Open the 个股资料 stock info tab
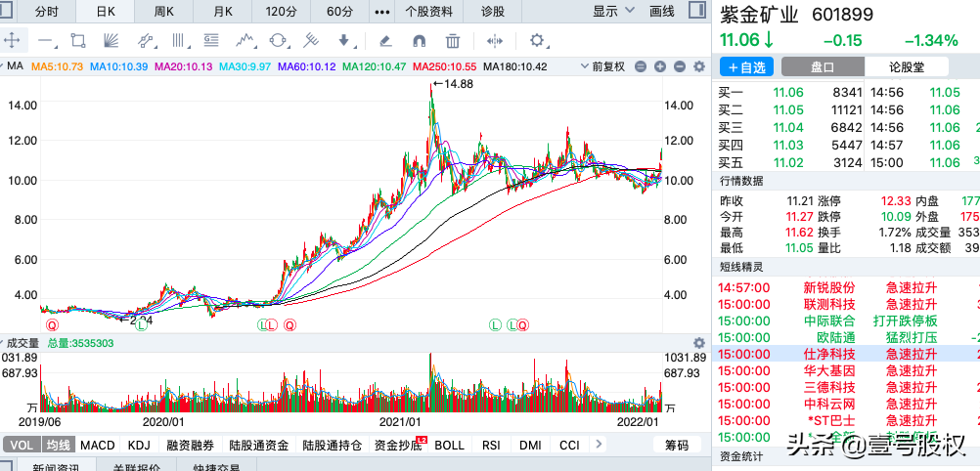 pos(428,12)
